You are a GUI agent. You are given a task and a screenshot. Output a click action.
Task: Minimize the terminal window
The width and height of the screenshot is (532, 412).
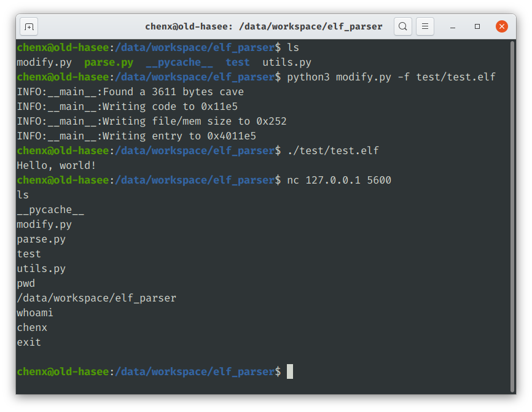coord(453,26)
